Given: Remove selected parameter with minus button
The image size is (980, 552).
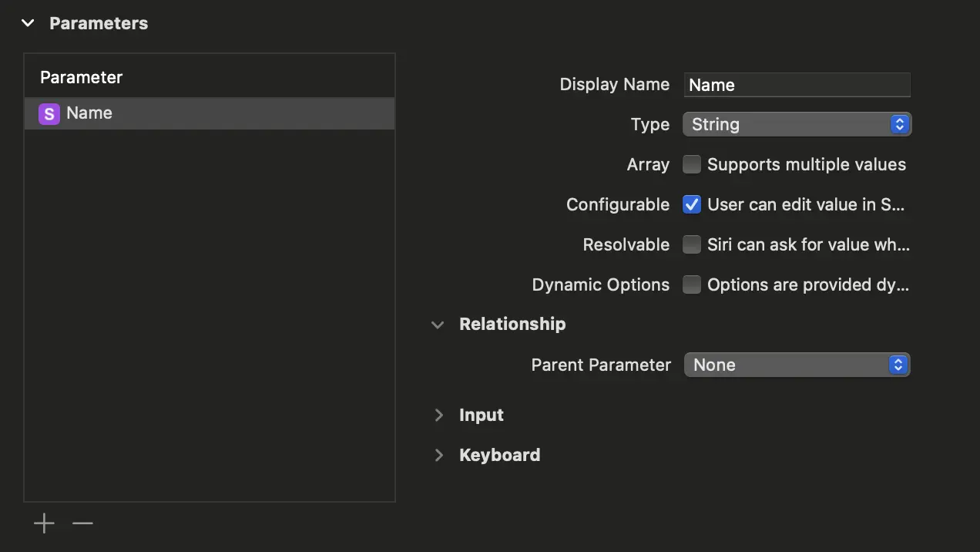Looking at the screenshot, I should pos(82,524).
